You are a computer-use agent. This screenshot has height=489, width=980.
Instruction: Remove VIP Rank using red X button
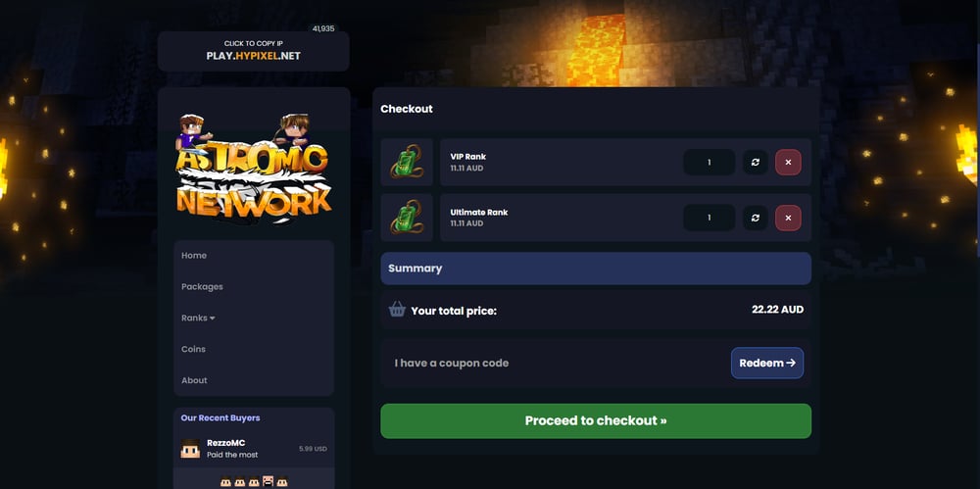click(788, 162)
